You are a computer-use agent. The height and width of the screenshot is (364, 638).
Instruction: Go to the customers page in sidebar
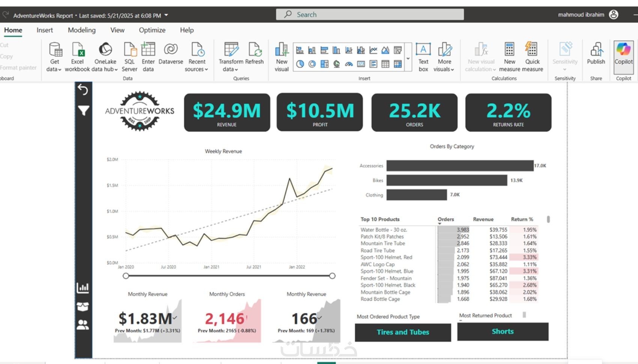(x=83, y=325)
